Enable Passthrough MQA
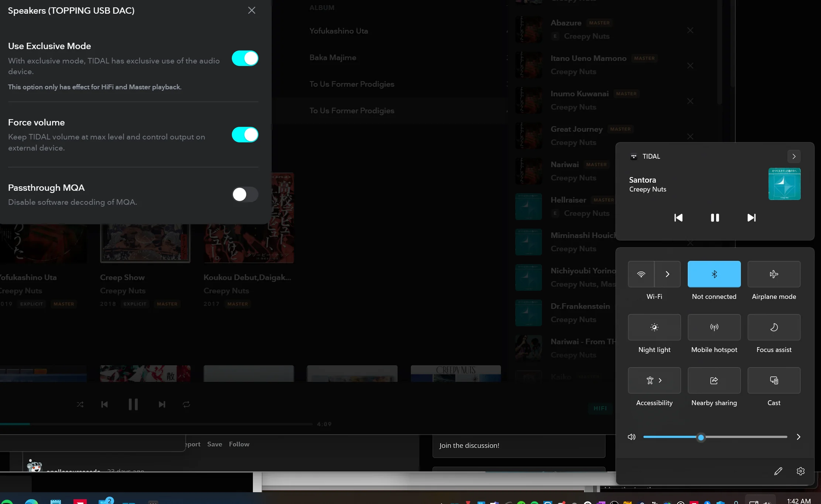The width and height of the screenshot is (821, 504). pyautogui.click(x=244, y=194)
